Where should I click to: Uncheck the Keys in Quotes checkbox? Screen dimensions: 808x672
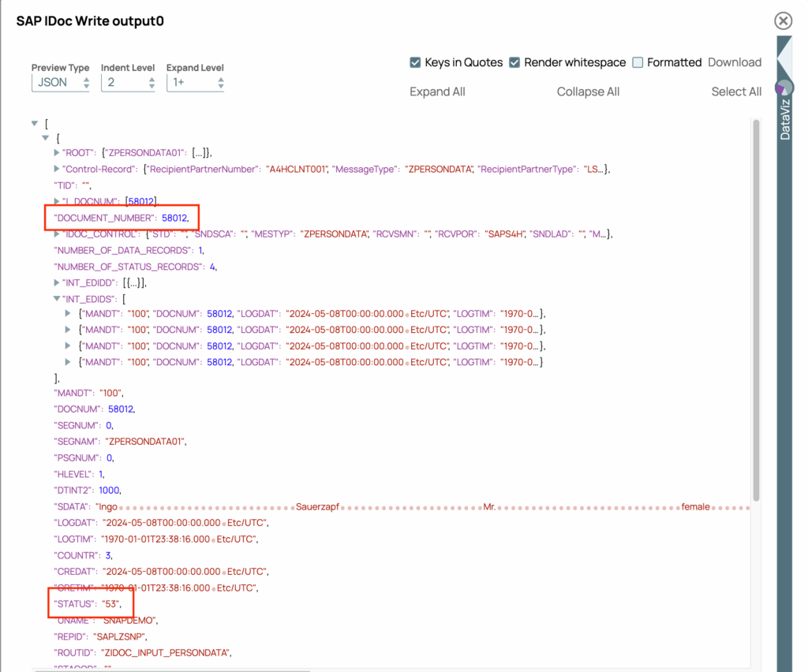pyautogui.click(x=415, y=62)
